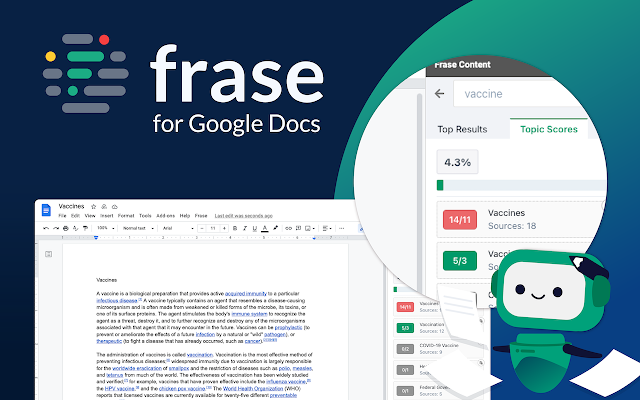Open the View menu
Viewport: 640px width, 400px height.
coord(90,216)
